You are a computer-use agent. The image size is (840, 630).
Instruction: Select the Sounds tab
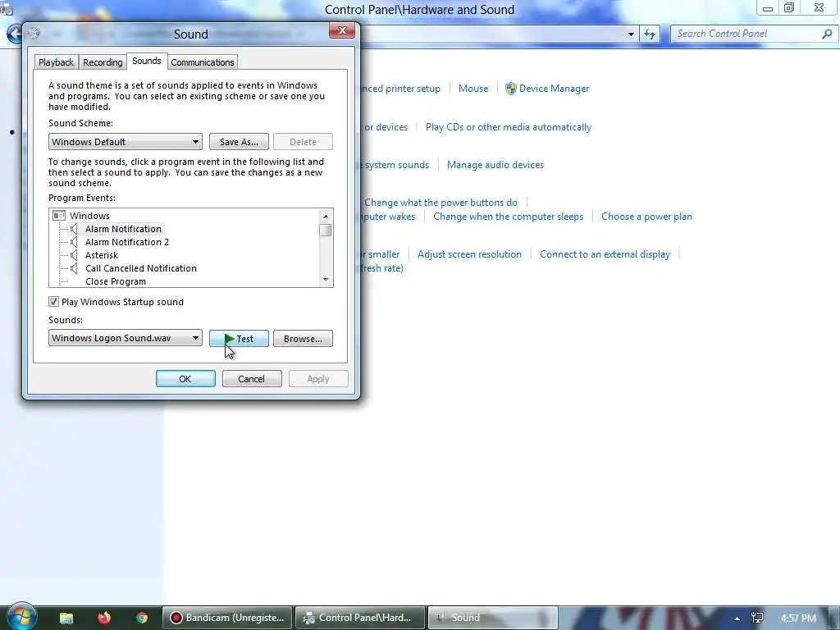(147, 61)
